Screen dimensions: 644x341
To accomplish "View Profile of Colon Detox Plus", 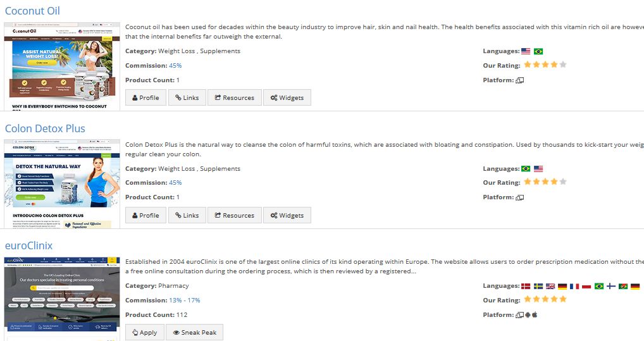I will [146, 215].
